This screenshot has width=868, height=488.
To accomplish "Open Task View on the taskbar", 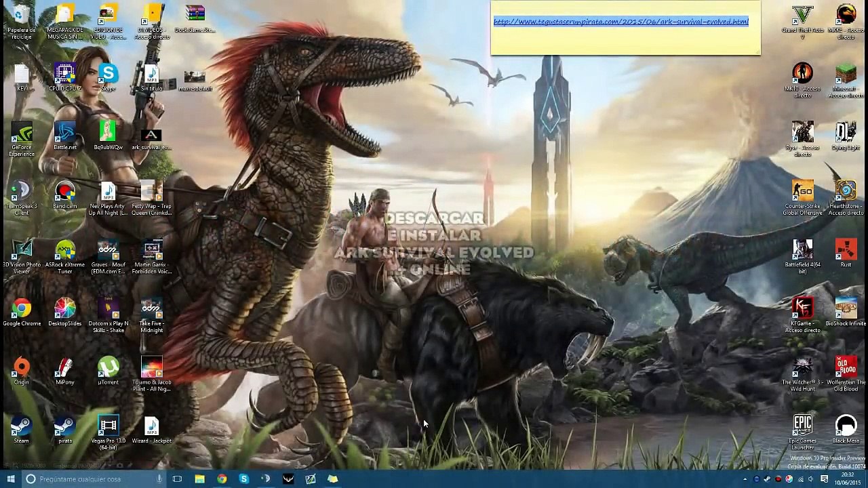I will coord(178,479).
